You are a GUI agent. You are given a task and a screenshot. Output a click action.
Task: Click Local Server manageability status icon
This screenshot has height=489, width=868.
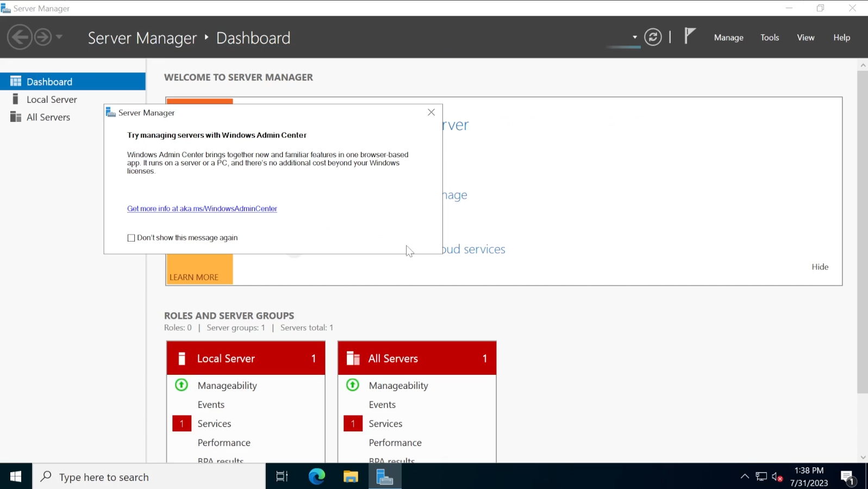(x=182, y=385)
